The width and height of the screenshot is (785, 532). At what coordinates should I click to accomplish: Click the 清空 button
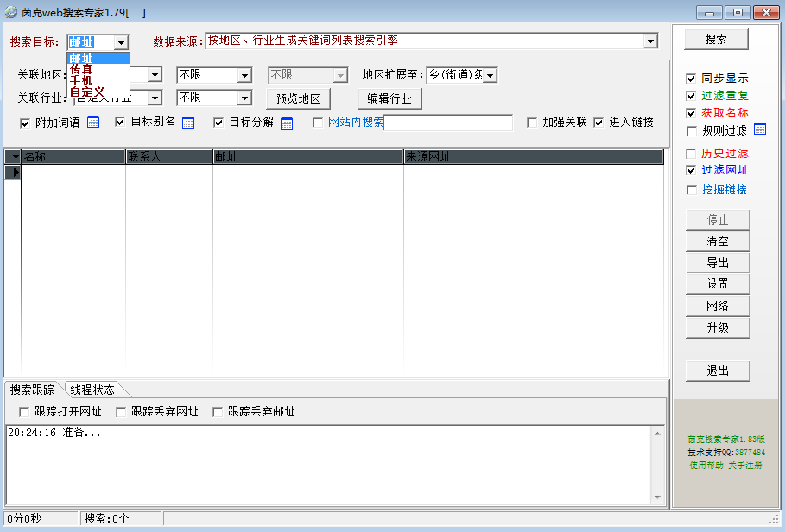[718, 241]
